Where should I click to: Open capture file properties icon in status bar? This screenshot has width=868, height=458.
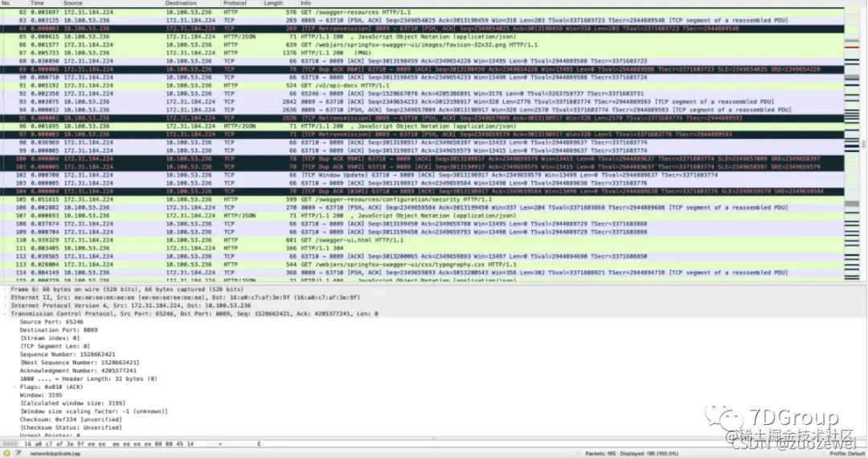[18, 453]
